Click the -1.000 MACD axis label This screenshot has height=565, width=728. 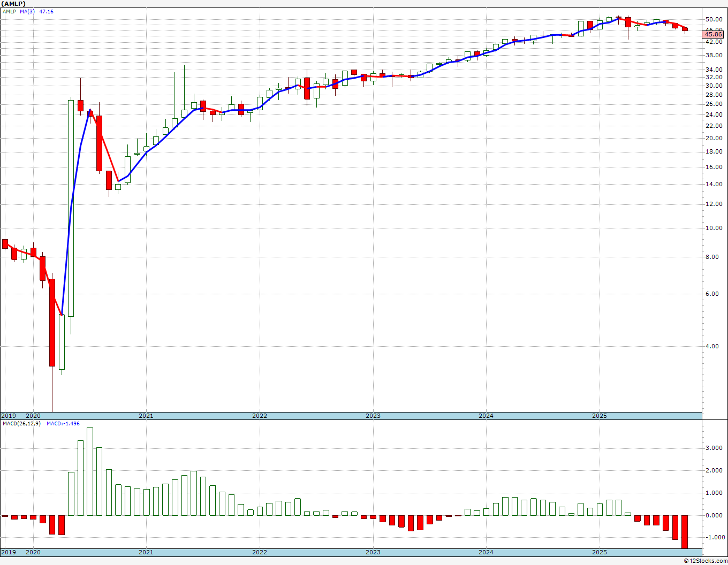pyautogui.click(x=714, y=538)
